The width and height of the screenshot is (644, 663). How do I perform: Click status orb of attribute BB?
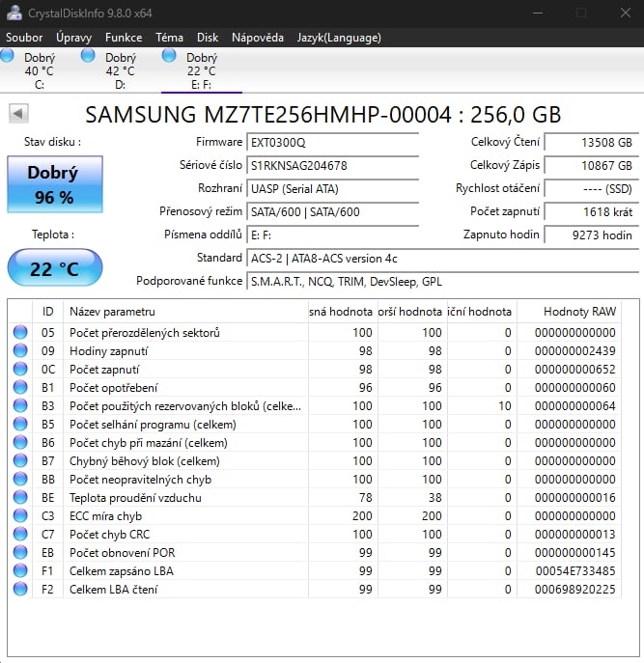point(20,479)
